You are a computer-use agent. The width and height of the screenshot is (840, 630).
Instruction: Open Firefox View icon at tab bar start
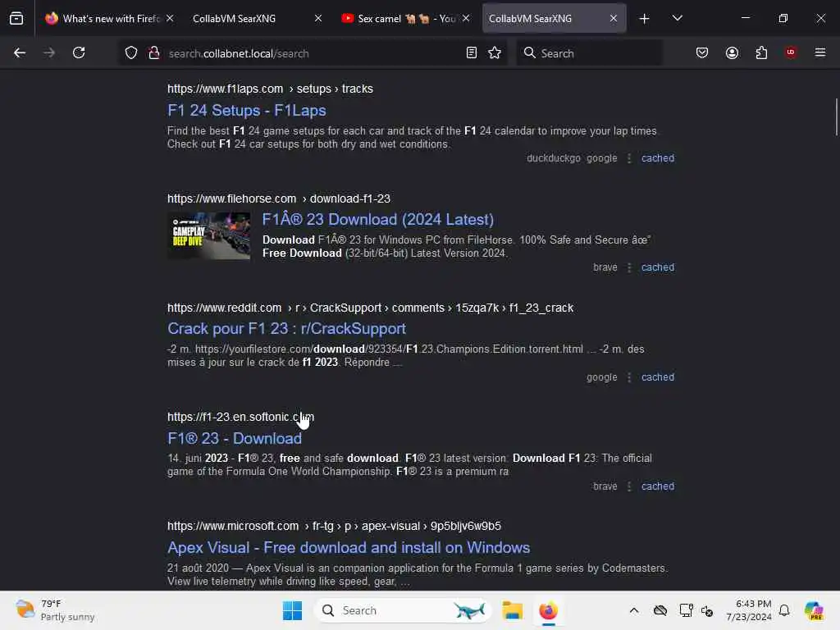click(x=16, y=18)
